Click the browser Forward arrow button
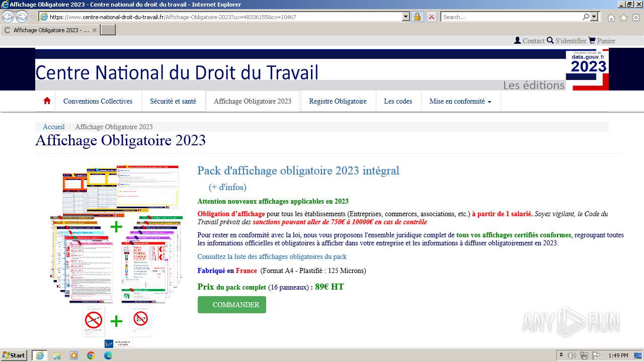This screenshot has width=644, height=362. click(x=22, y=17)
